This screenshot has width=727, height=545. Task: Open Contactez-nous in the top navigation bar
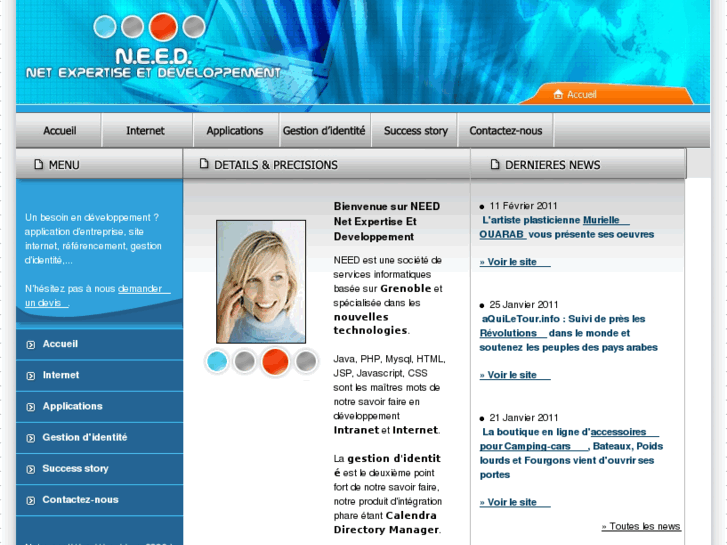(505, 131)
